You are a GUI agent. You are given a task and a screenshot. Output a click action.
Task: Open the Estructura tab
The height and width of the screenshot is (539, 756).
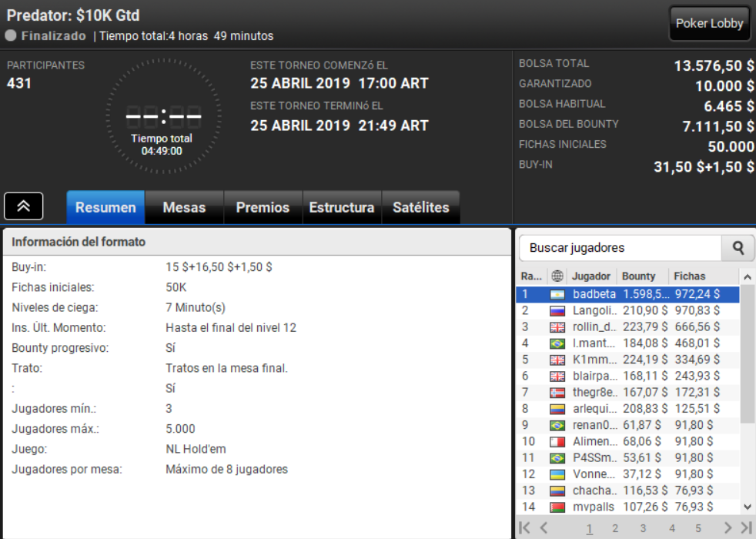click(342, 207)
